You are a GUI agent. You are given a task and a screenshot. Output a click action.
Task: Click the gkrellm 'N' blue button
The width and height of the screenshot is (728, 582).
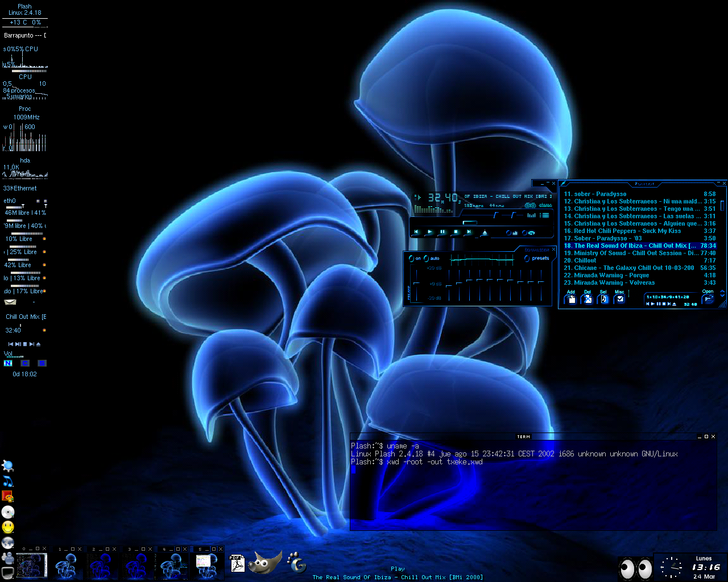pyautogui.click(x=8, y=363)
